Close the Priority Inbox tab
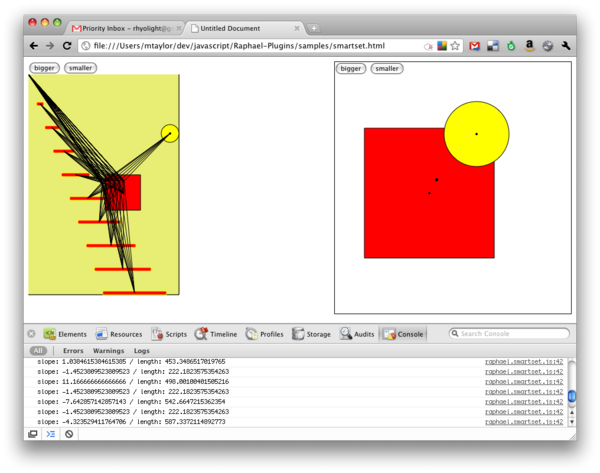This screenshot has width=600, height=473. click(x=179, y=28)
